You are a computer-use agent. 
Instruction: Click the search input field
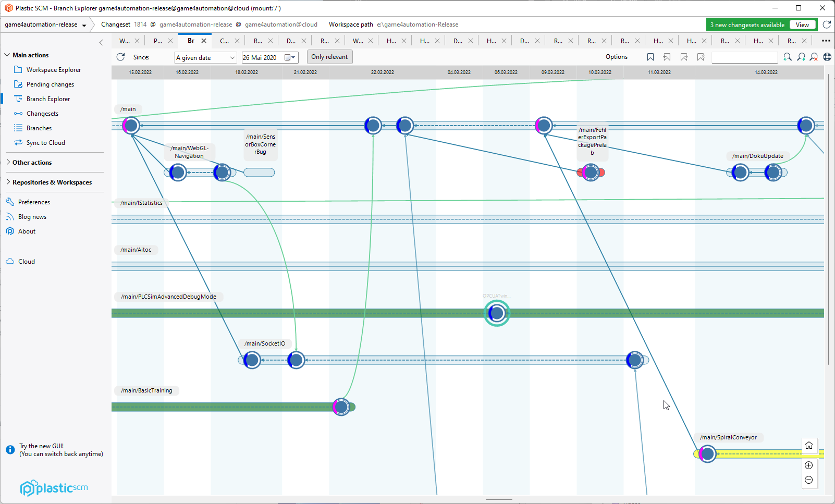click(744, 58)
